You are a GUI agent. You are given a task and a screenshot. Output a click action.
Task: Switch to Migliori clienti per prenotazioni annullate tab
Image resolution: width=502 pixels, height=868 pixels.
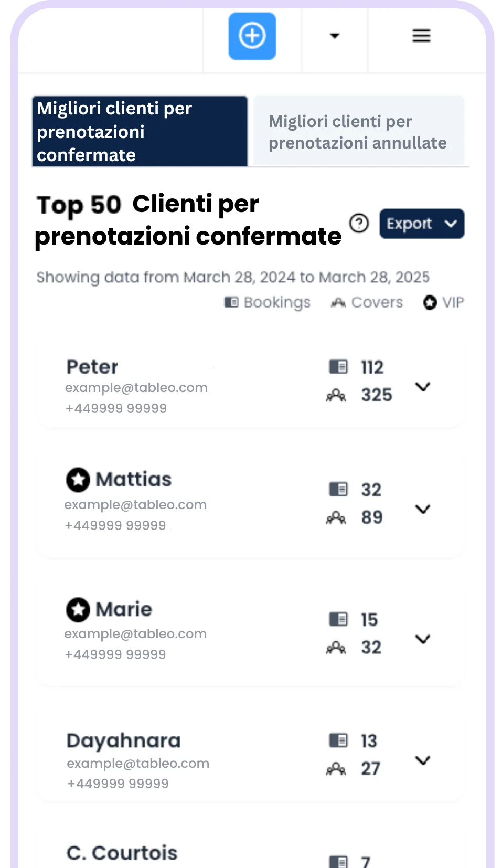coord(359,131)
